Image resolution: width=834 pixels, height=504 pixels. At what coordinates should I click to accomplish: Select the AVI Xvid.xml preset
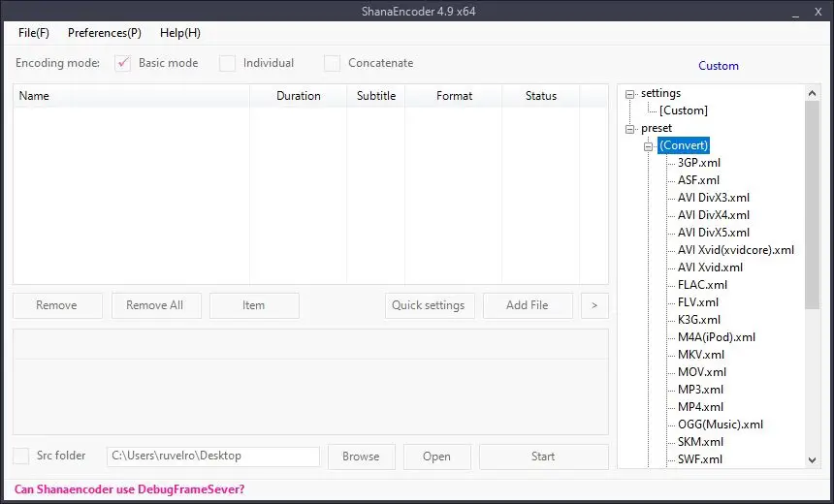click(x=710, y=268)
